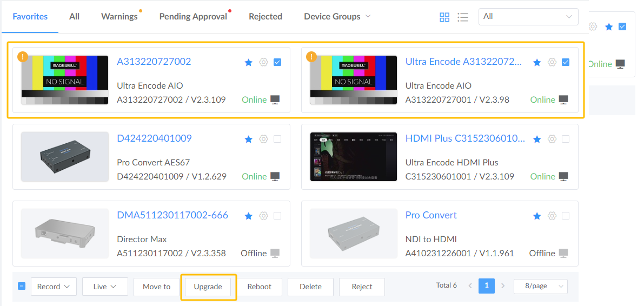
Task: Click settings gear on Director Max card
Action: point(263,216)
